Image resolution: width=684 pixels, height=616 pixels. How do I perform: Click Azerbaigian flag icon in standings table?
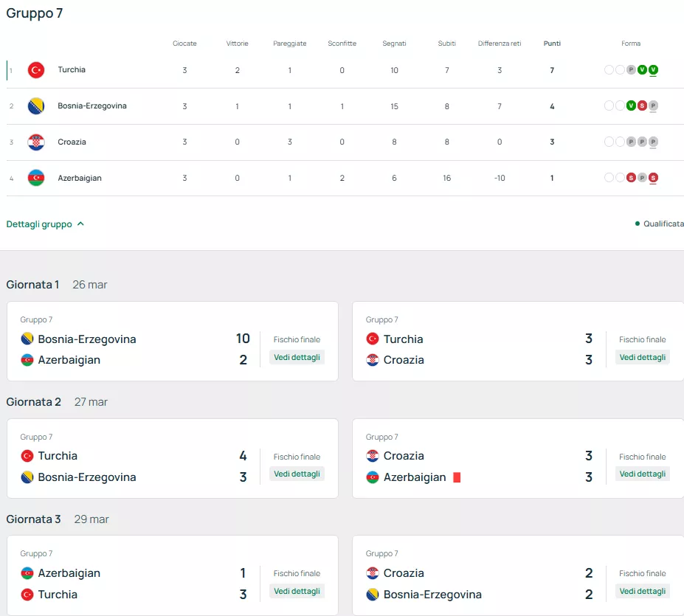[36, 178]
